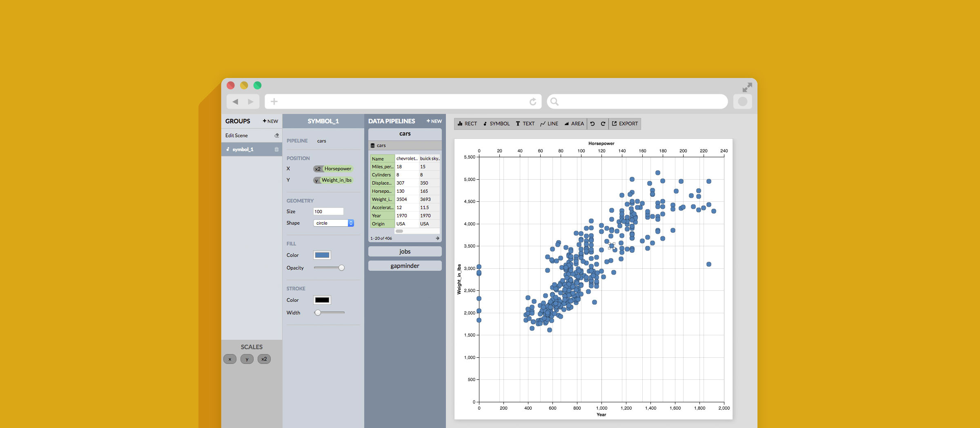This screenshot has width=980, height=428.
Task: Add a SYMBOL mark from toolbar
Action: (x=496, y=124)
